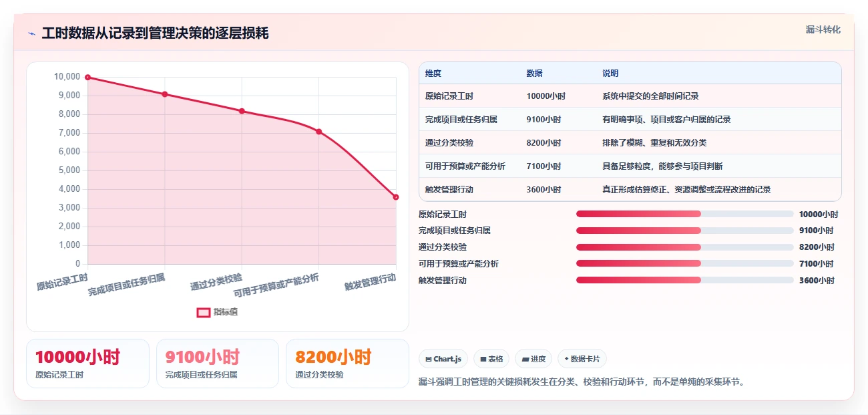Screen dimensions: 868x415
Task: Click the title 工时数据从记录到管理决策的逐层损耗
Action: pos(155,33)
